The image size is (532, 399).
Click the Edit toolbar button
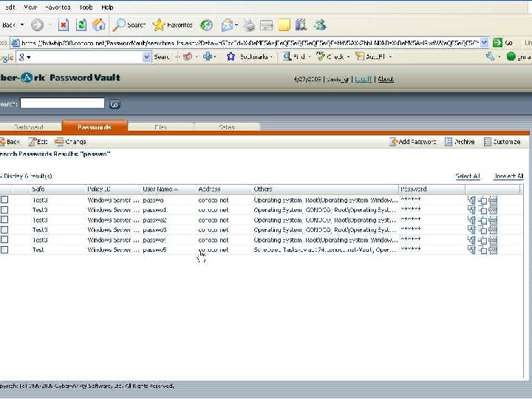pos(38,142)
